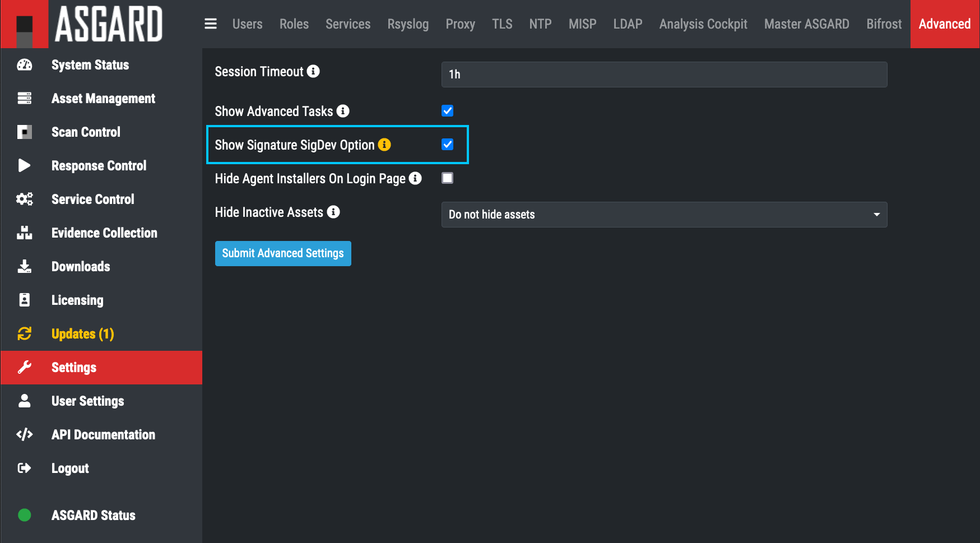Open the Analysis Cockpit tab
980x543 pixels.
(703, 24)
